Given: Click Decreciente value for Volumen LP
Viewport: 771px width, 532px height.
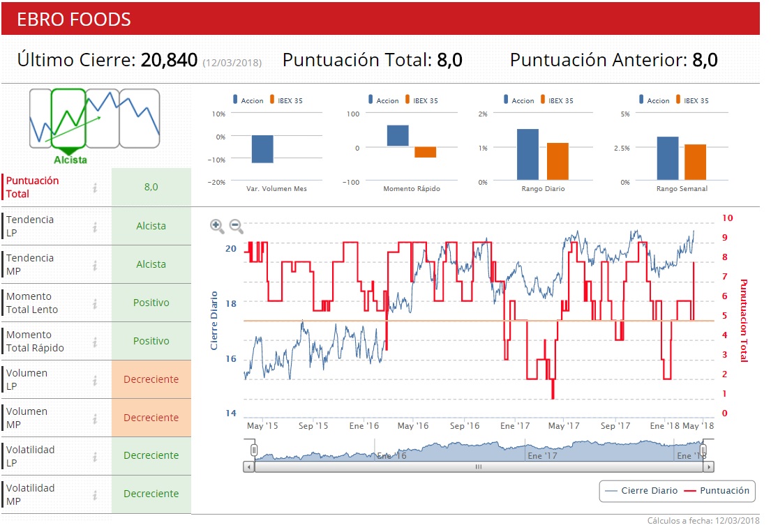Looking at the screenshot, I should point(151,379).
